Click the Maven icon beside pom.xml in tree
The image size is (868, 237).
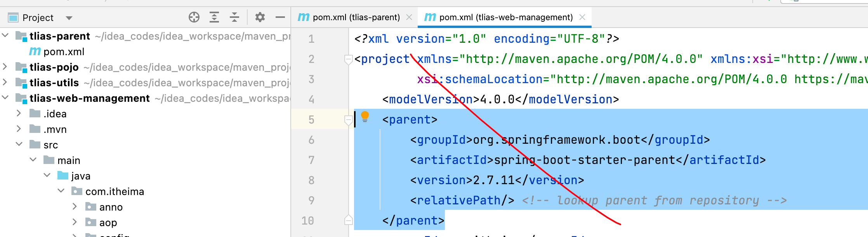coord(35,51)
